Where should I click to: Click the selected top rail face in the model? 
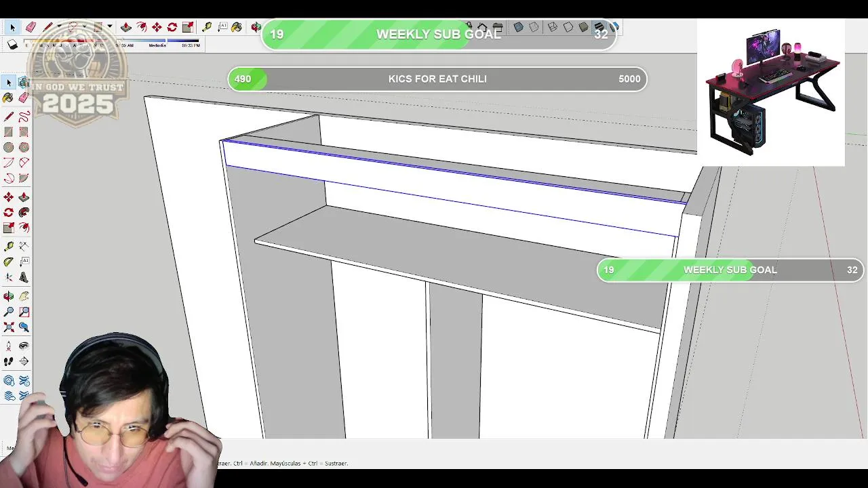451,188
